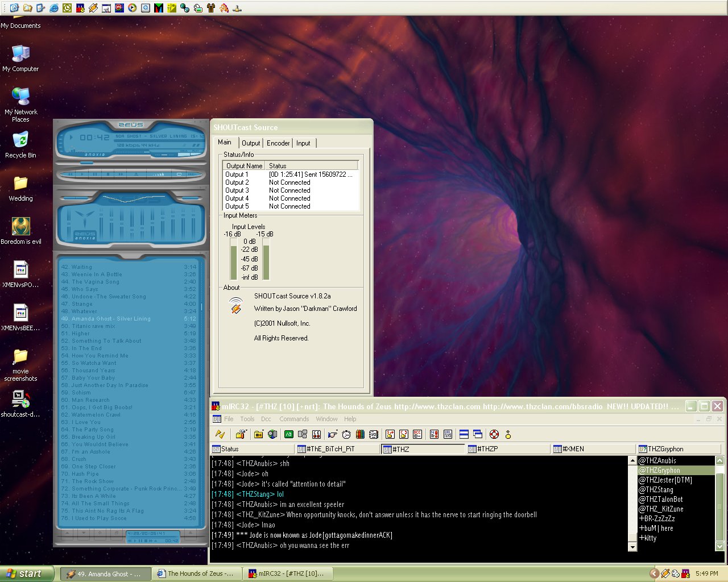
Task: Click the nick list scroll down arrow
Action: point(719,546)
